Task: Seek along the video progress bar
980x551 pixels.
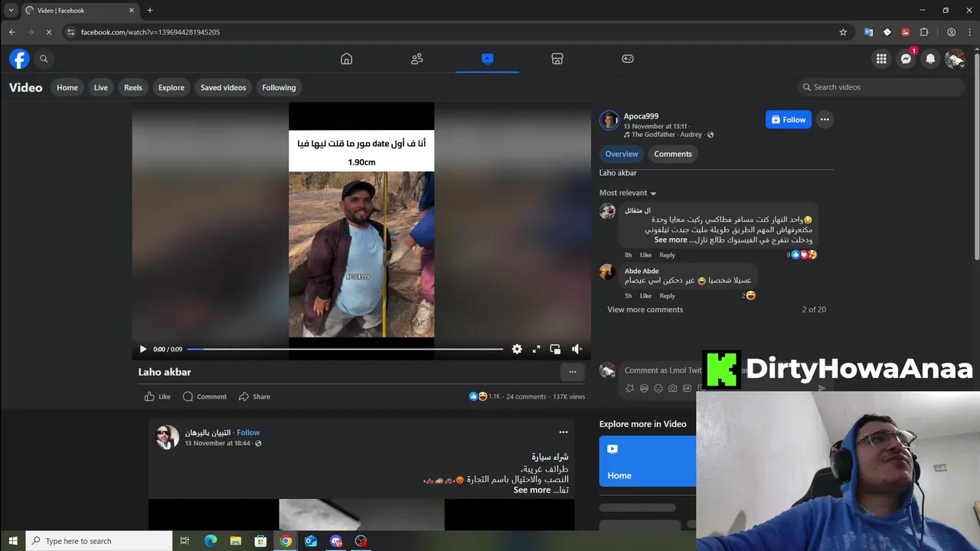Action: point(345,349)
